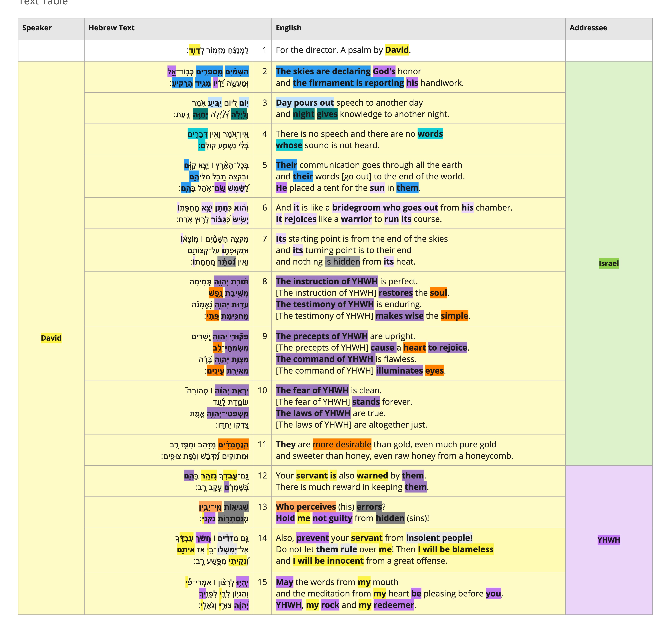
Task: Click orange 'more desirable' in verse 11
Action: (x=342, y=444)
